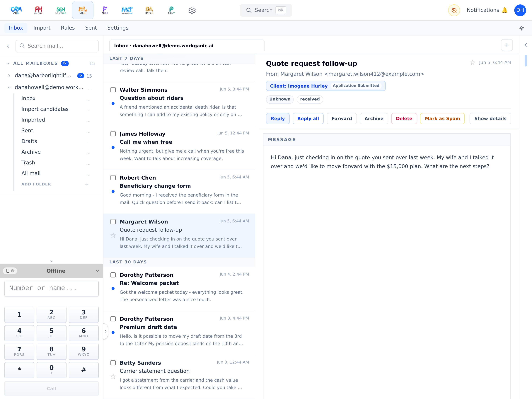
Task: Open the settings gear icon
Action: 192,10
